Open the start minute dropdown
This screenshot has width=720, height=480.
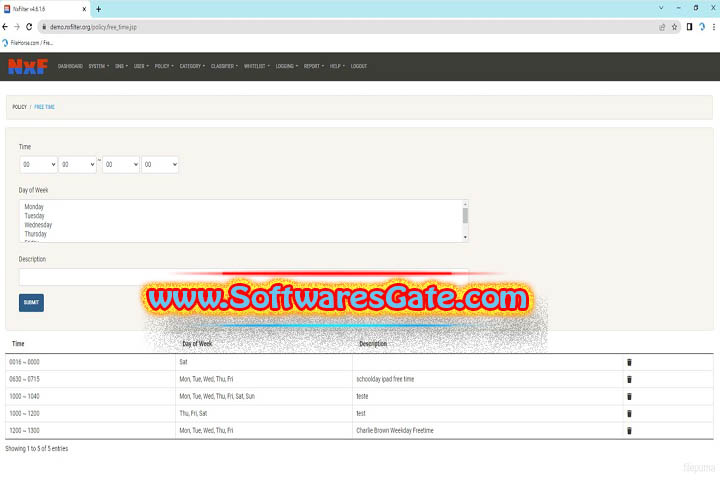tap(77, 164)
